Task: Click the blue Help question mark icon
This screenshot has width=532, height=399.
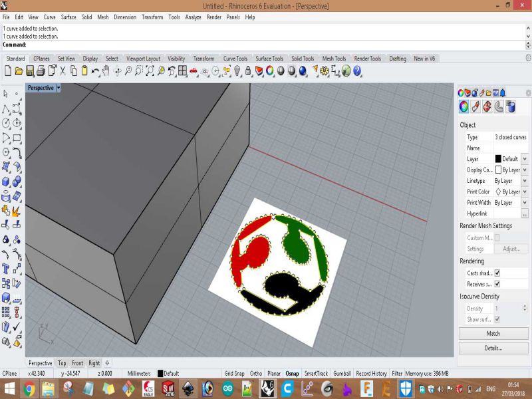Action: 357,71
